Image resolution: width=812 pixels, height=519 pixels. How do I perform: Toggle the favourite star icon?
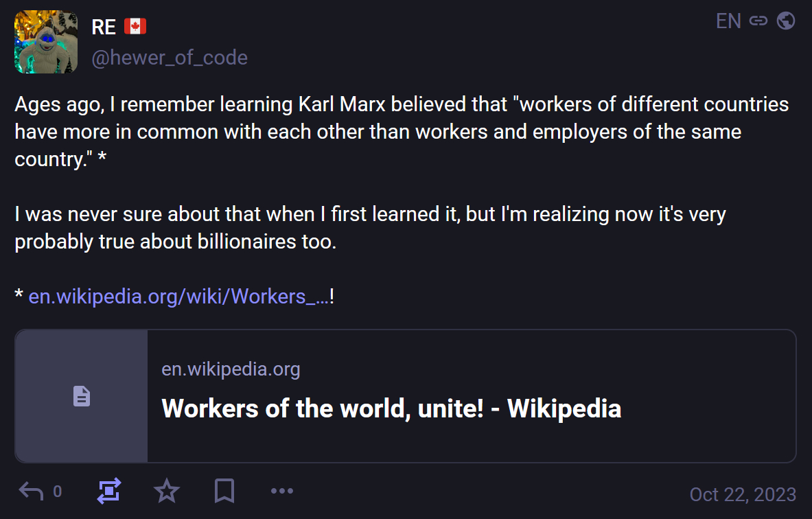pos(167,491)
